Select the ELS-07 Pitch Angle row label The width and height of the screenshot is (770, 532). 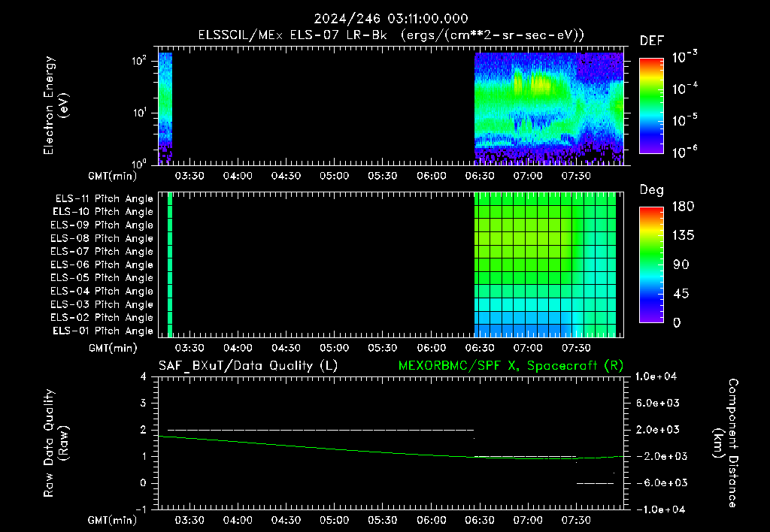(102, 252)
